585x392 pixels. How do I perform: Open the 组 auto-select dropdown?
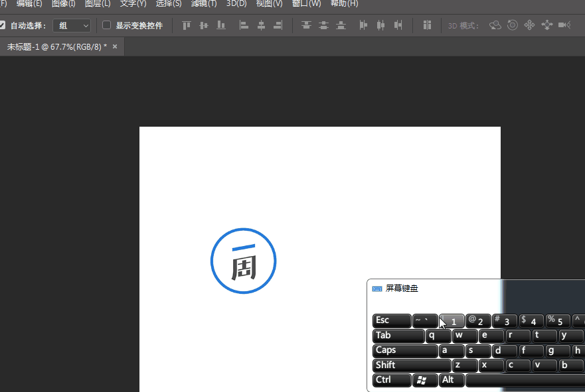click(72, 26)
